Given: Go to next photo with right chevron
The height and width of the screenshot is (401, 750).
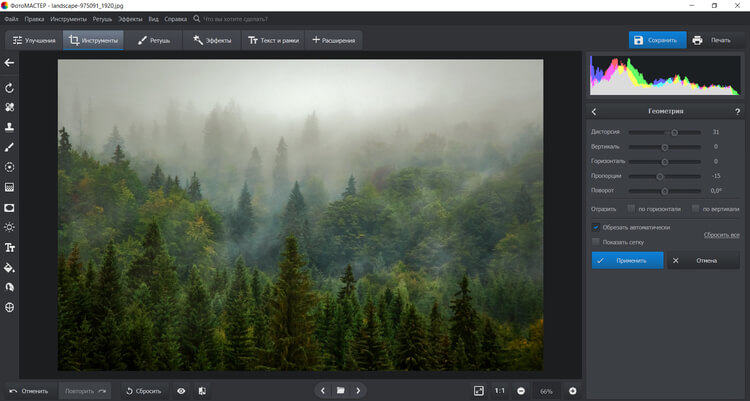Looking at the screenshot, I should coord(359,390).
